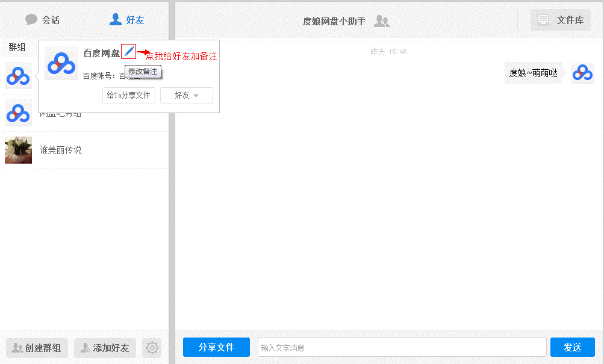Collapse the 群组 section header
Screen dimensions: 604x364
pos(17,47)
